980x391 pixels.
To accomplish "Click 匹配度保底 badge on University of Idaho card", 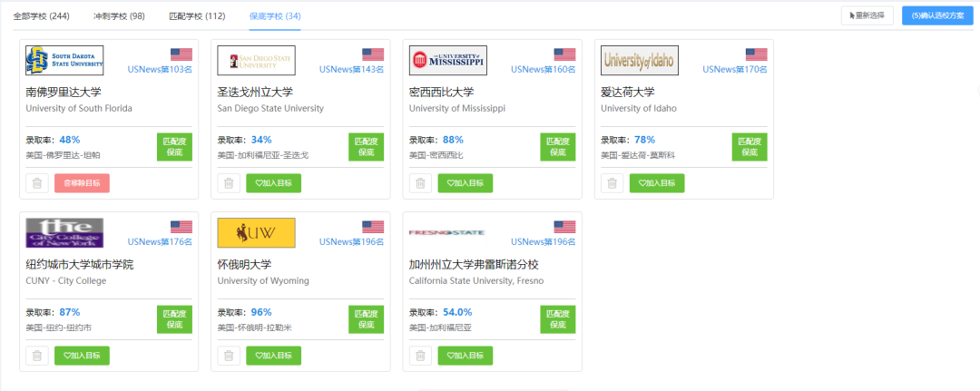I will [750, 147].
